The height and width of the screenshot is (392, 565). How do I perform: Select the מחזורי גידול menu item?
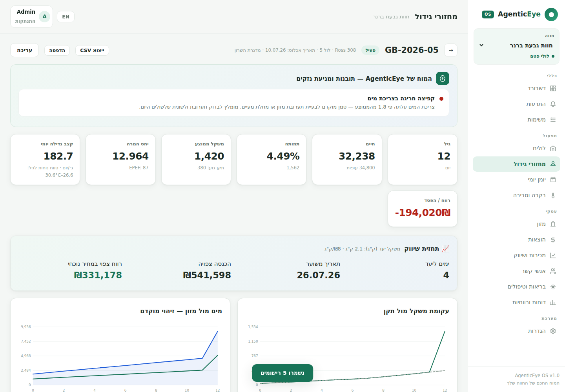point(516,164)
